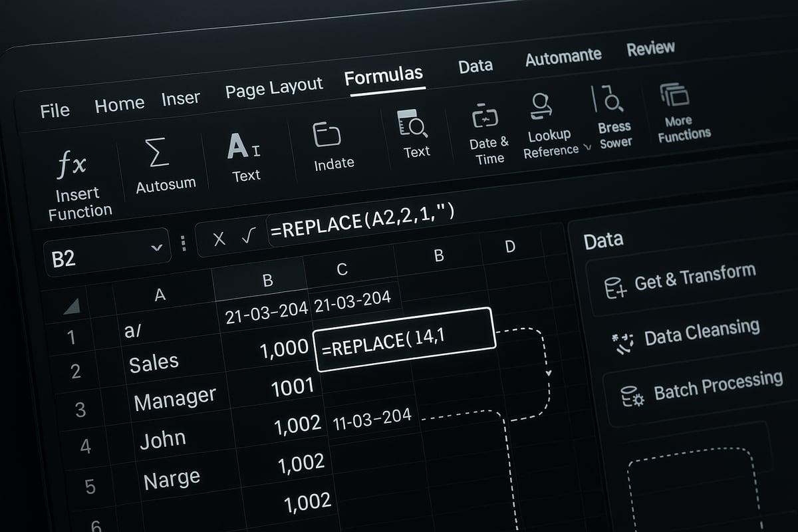The width and height of the screenshot is (798, 532).
Task: Switch to the Data ribbon tab
Action: point(475,65)
